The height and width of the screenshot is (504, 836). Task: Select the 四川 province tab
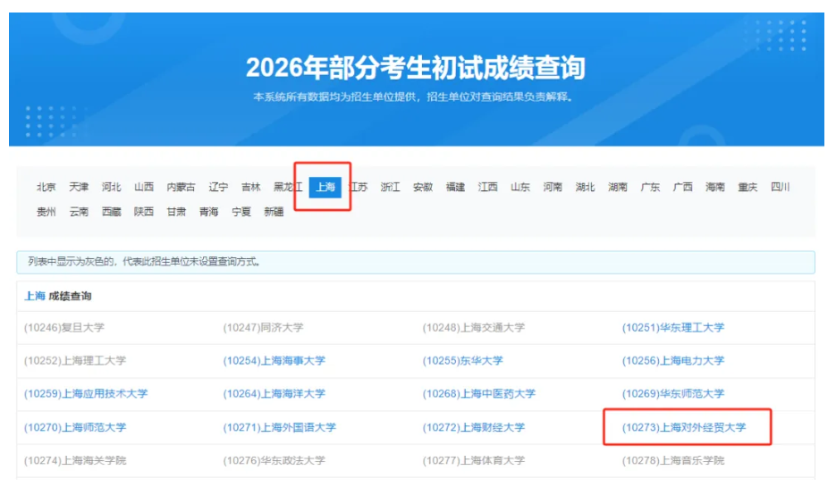point(781,187)
